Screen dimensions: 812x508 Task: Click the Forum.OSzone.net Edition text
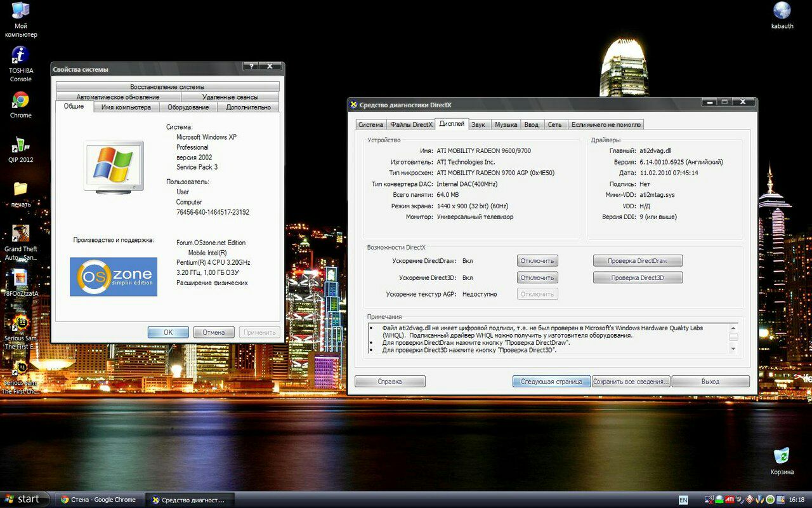click(211, 243)
